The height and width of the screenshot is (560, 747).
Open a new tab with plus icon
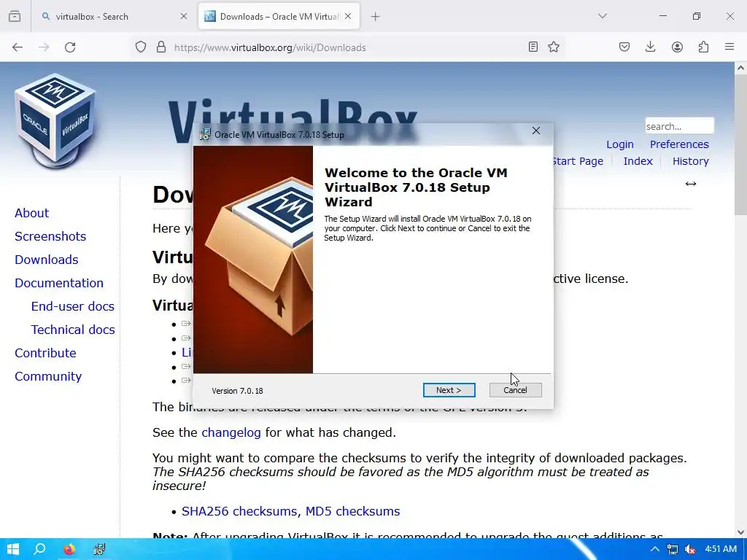point(376,17)
